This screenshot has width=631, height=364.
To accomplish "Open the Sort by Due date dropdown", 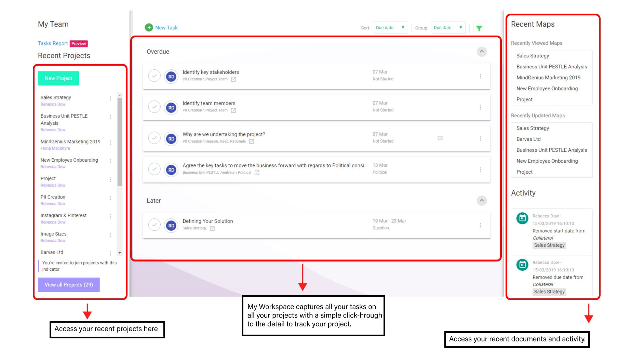I will (x=390, y=28).
